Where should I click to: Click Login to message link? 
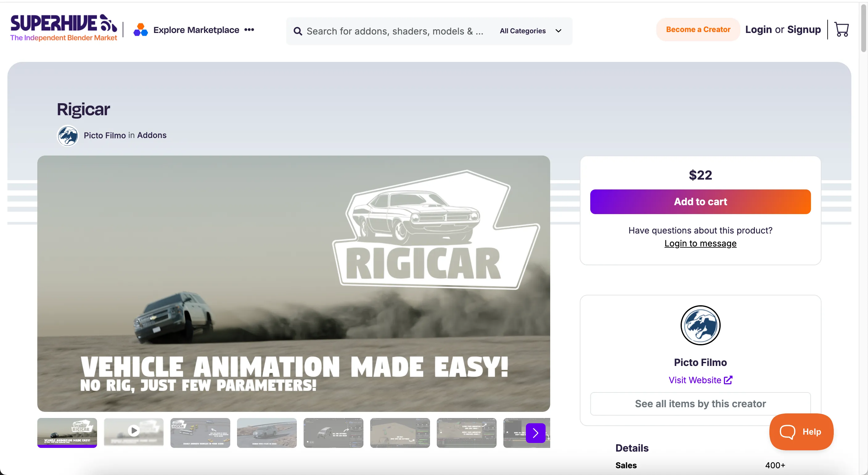[x=700, y=243]
